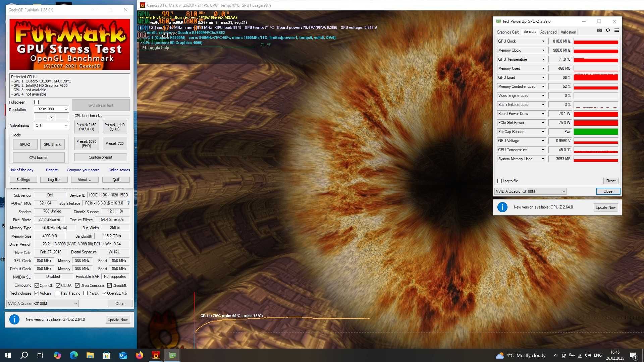Click the GPU Temperature sensor graph
Image resolution: width=644 pixels, height=362 pixels.
[596, 59]
